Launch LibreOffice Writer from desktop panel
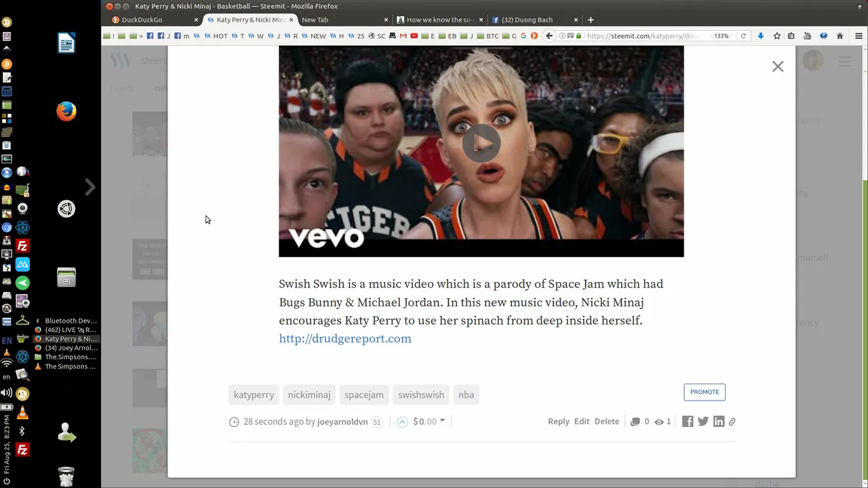Image resolution: width=868 pixels, height=488 pixels. [x=66, y=43]
